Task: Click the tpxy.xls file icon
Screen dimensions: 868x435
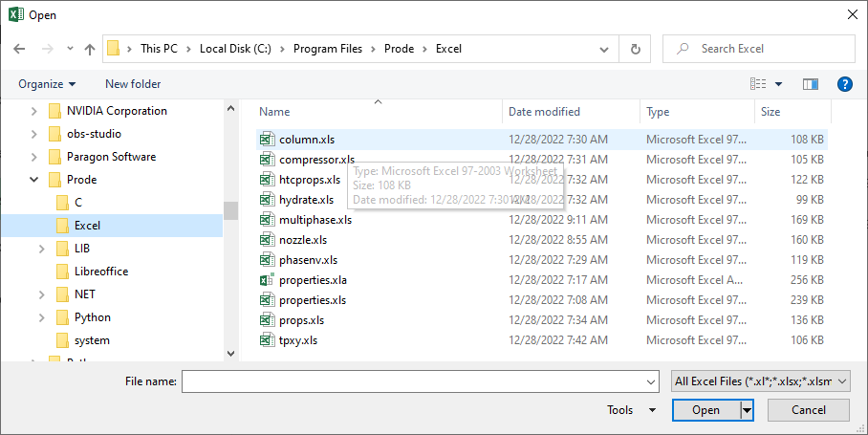Action: [267, 339]
